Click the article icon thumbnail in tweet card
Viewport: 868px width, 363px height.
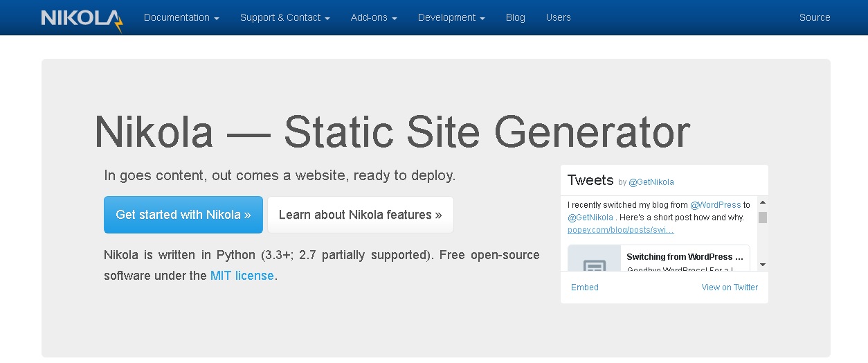pyautogui.click(x=595, y=258)
